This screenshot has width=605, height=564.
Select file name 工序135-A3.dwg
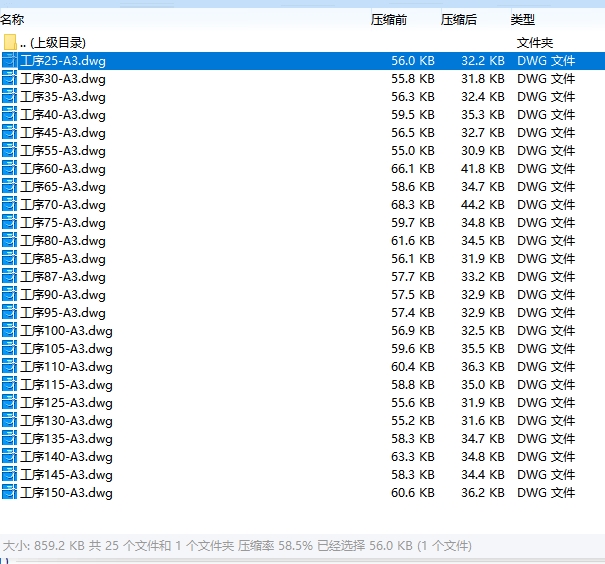tap(66, 439)
